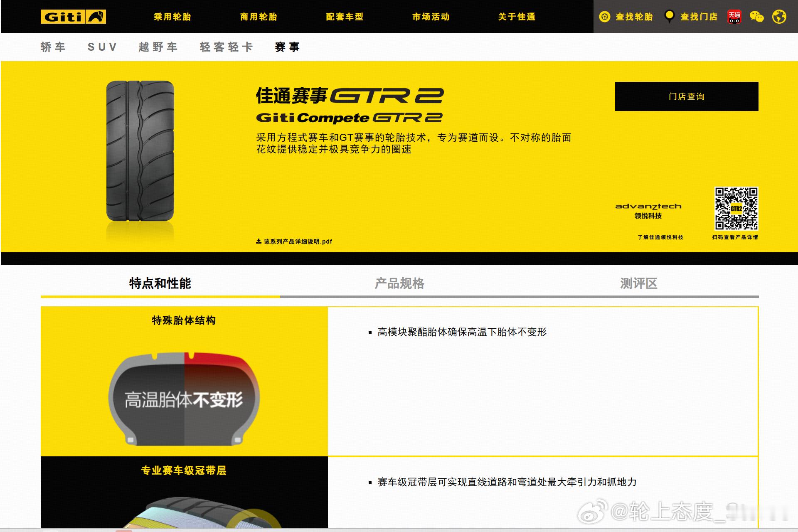Click 了解佳通领悦科技 link
This screenshot has width=798, height=532.
point(660,237)
